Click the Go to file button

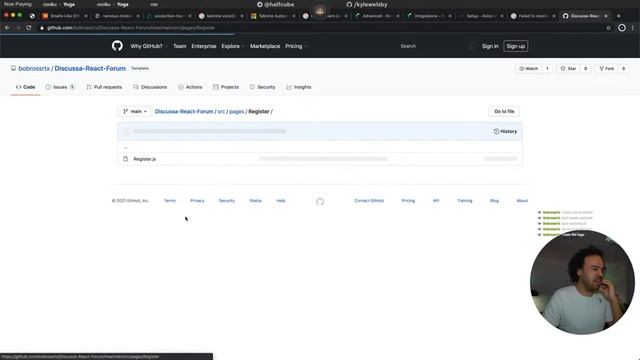tap(504, 111)
